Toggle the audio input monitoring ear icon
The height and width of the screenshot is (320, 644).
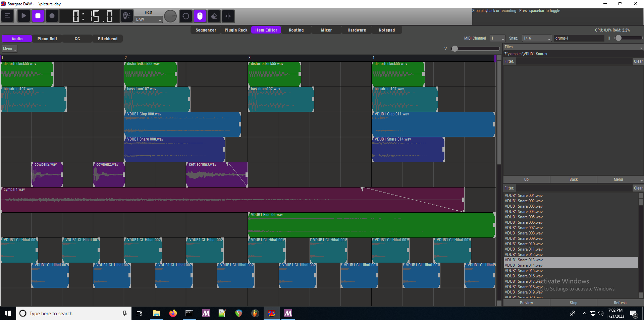(127, 16)
